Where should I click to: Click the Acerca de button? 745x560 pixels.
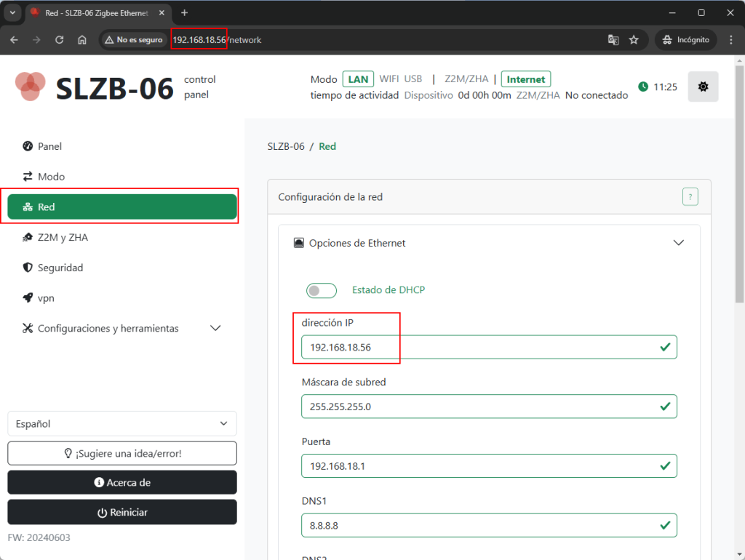(x=122, y=482)
